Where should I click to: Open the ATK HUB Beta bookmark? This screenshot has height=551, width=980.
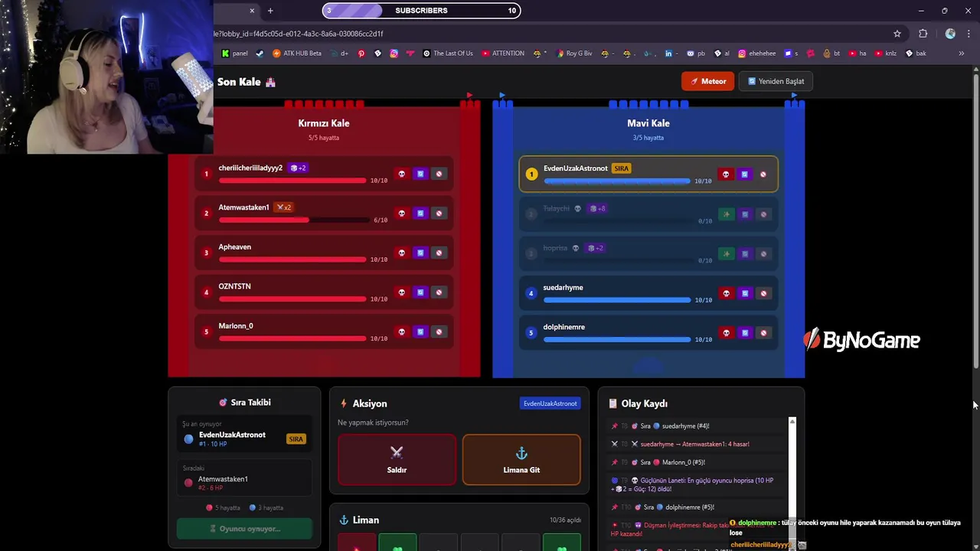tap(297, 54)
